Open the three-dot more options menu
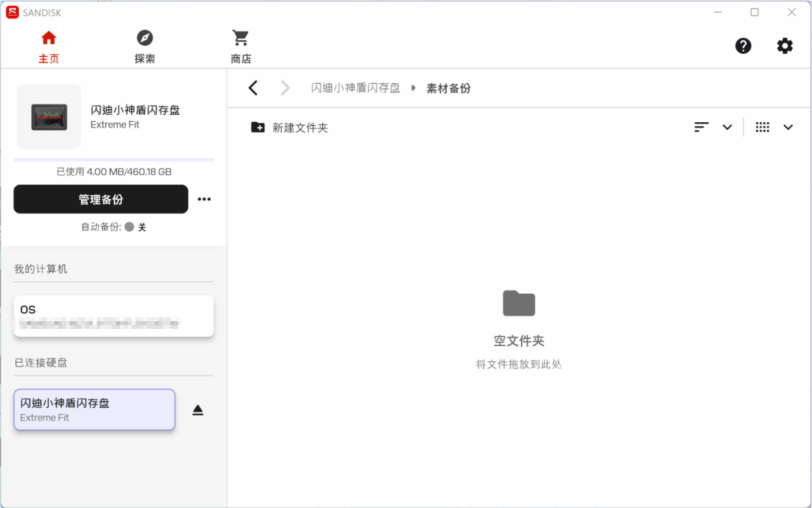This screenshot has width=812, height=508. click(204, 199)
